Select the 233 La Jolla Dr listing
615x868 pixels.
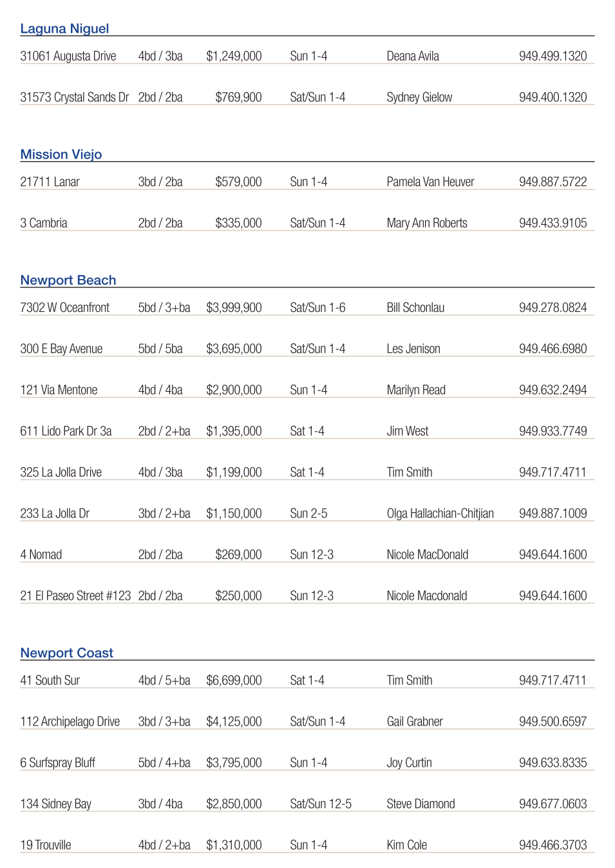click(55, 514)
